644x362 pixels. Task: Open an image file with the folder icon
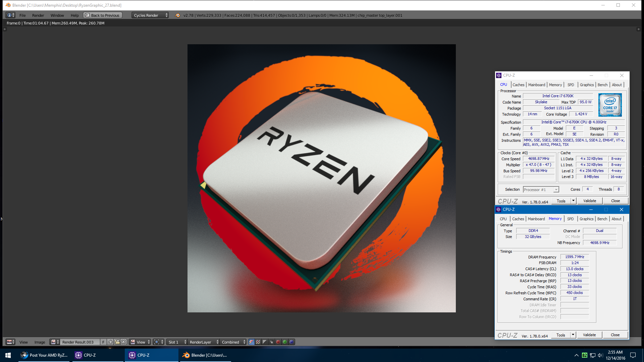tap(117, 342)
